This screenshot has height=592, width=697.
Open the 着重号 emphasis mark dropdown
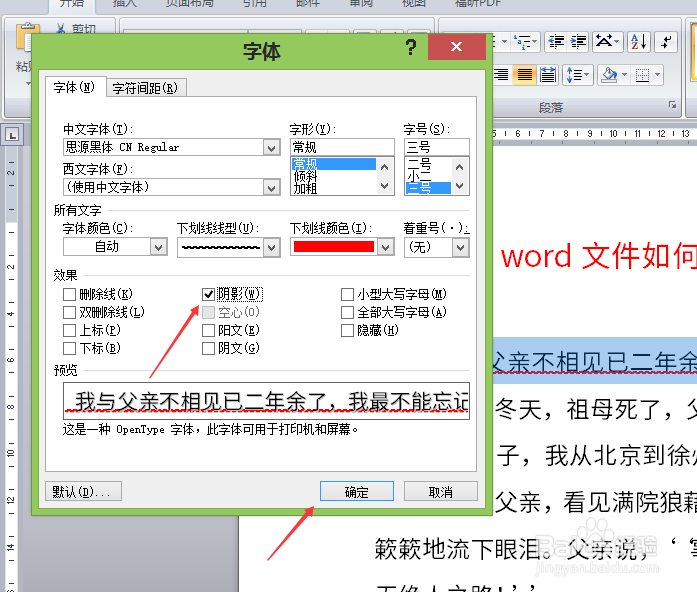tap(461, 248)
